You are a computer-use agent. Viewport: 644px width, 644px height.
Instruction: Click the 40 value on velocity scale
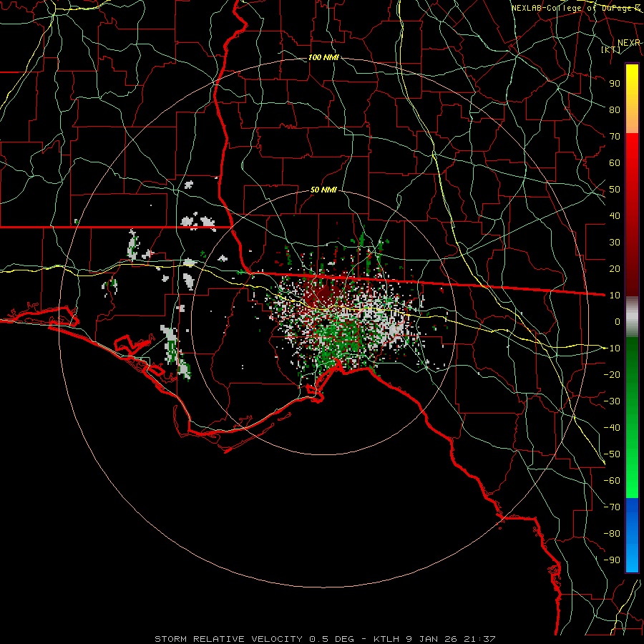tap(615, 215)
